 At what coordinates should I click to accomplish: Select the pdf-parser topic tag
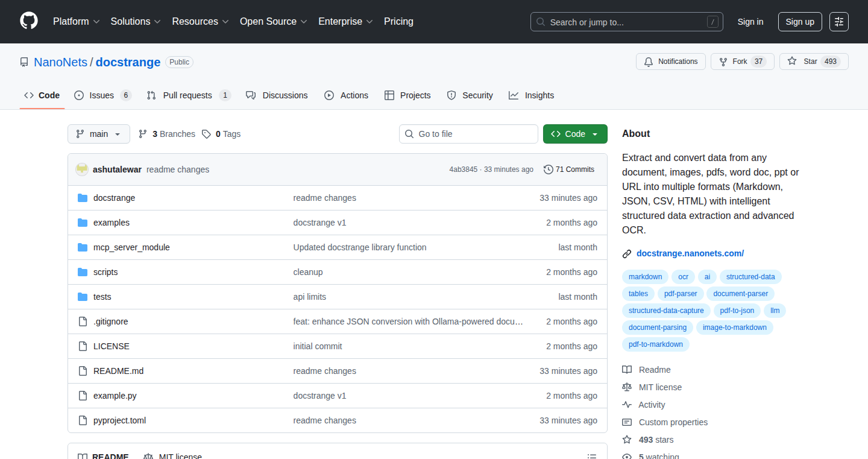pos(681,294)
